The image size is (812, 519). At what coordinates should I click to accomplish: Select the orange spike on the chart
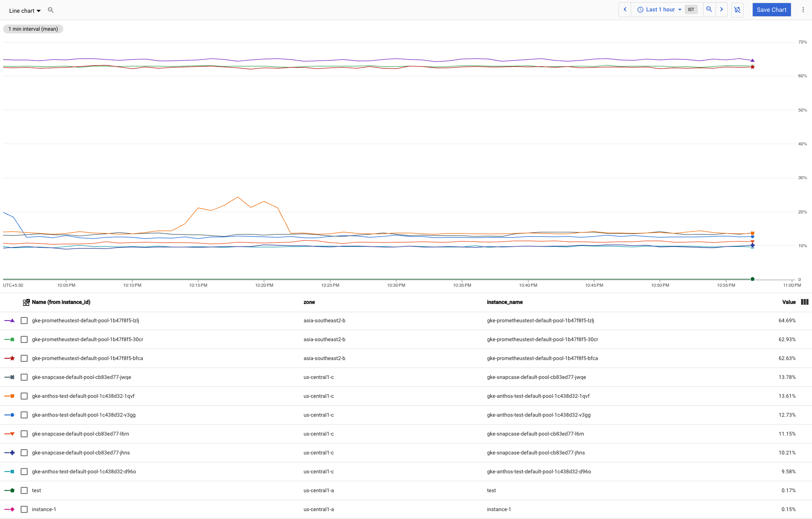(237, 198)
